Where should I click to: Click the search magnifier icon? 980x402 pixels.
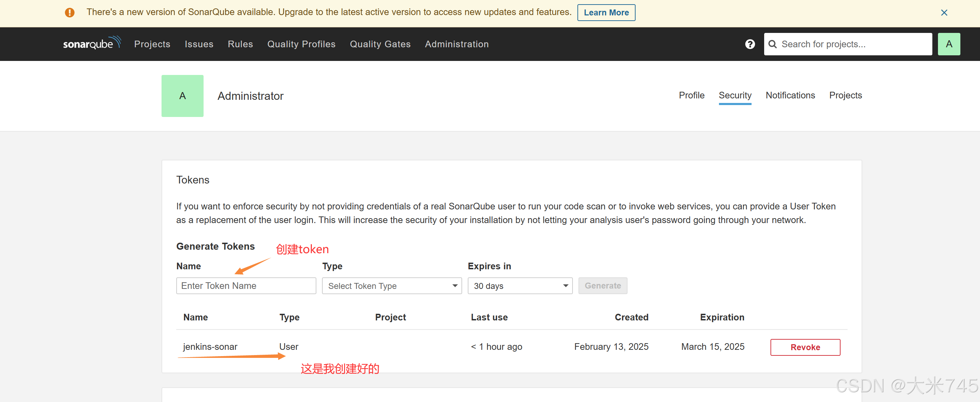[x=772, y=44]
